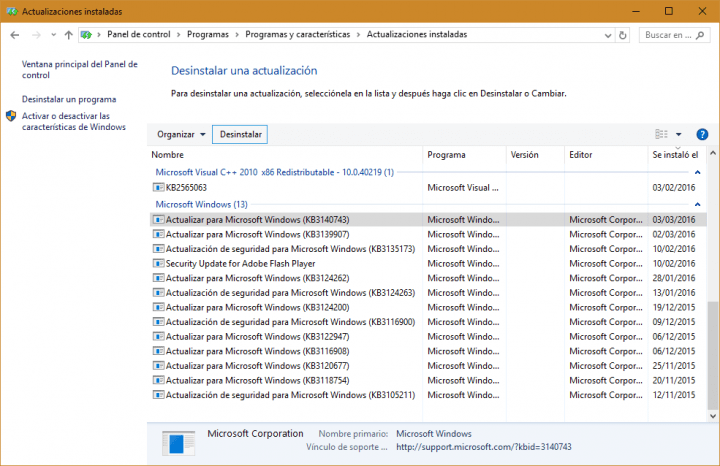The height and width of the screenshot is (466, 720).
Task: Click icon next to KB3135173 security update
Action: click(x=158, y=249)
